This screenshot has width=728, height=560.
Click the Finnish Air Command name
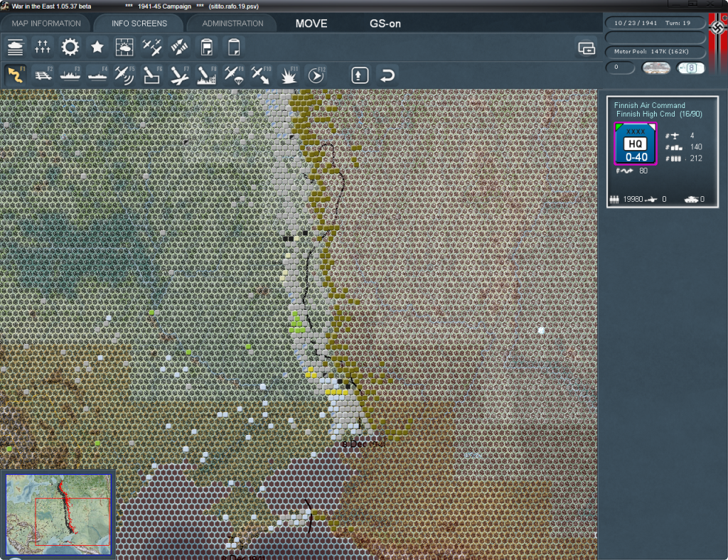click(x=649, y=105)
